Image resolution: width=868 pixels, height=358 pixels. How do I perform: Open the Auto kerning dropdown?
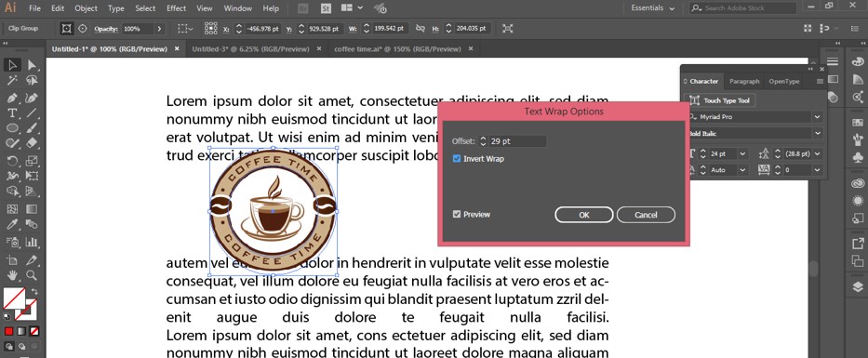pyautogui.click(x=742, y=170)
